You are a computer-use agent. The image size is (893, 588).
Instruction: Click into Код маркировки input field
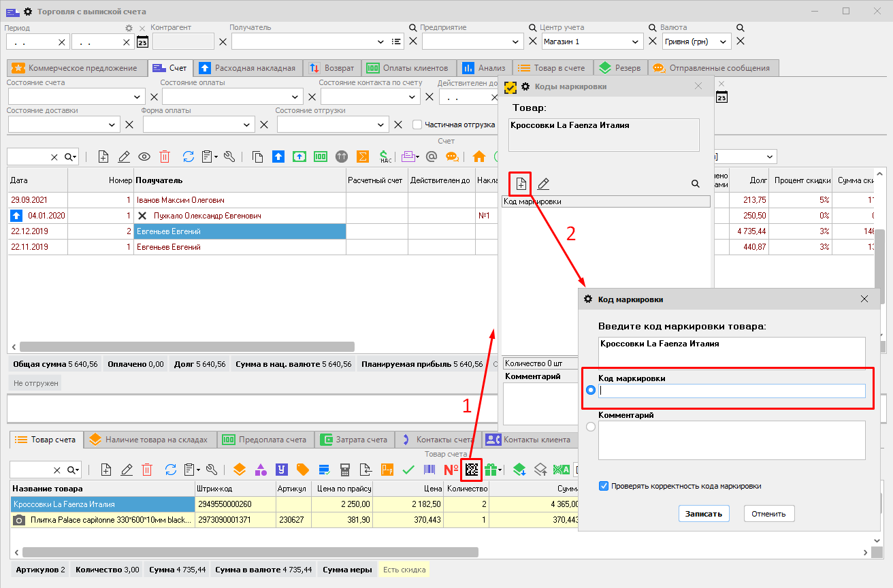[732, 391]
